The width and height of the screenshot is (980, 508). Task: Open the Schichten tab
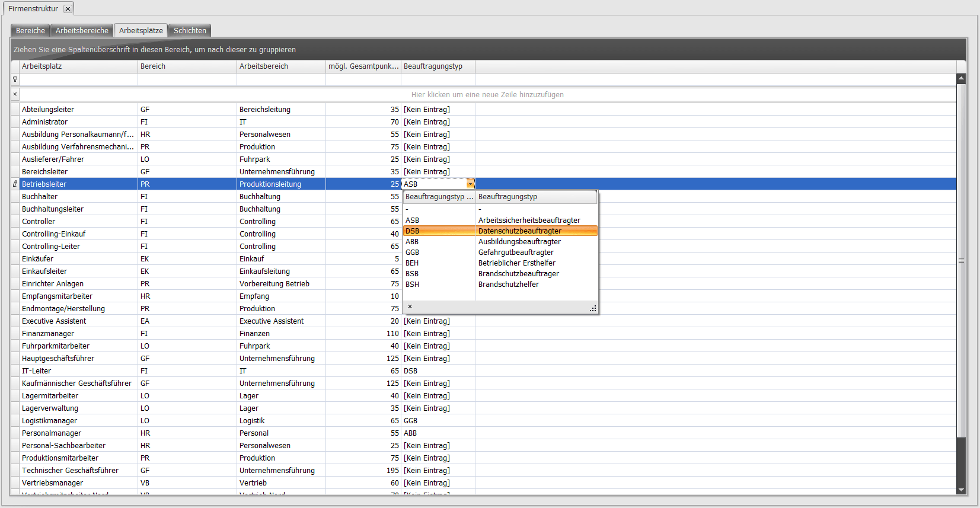tap(190, 31)
